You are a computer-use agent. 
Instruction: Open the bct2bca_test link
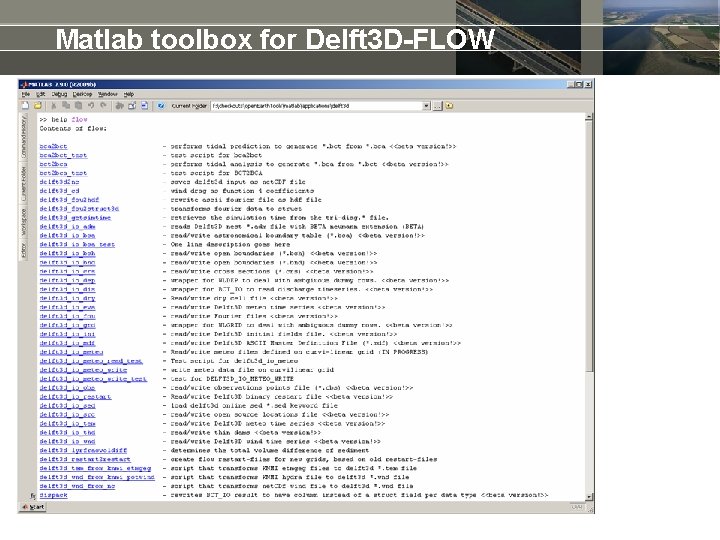pos(63,173)
